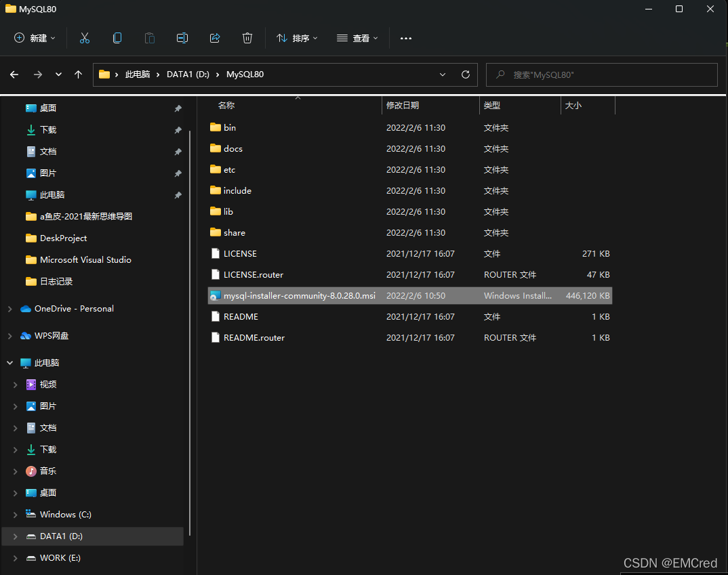This screenshot has width=728, height=575.
Task: Click the Share icon in toolbar
Action: 214,38
